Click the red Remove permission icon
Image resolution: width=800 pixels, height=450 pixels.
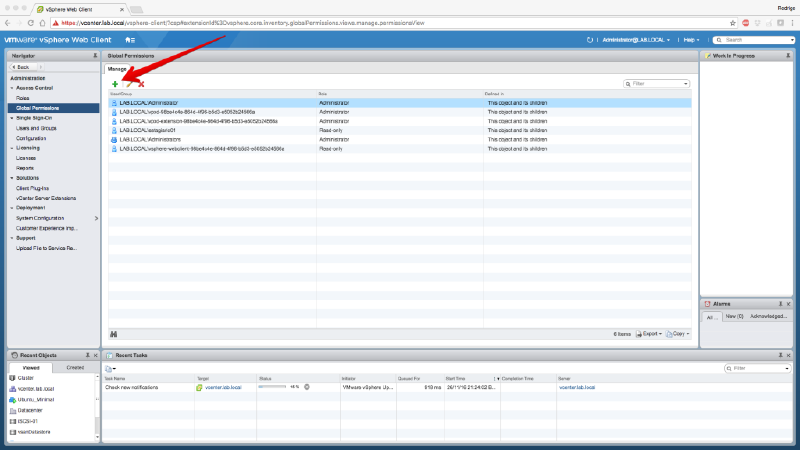click(141, 84)
